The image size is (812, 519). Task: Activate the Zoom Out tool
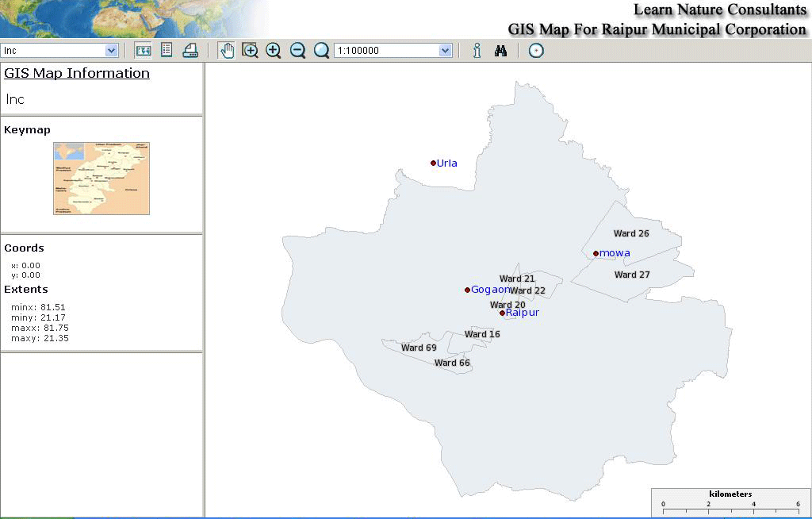point(297,50)
